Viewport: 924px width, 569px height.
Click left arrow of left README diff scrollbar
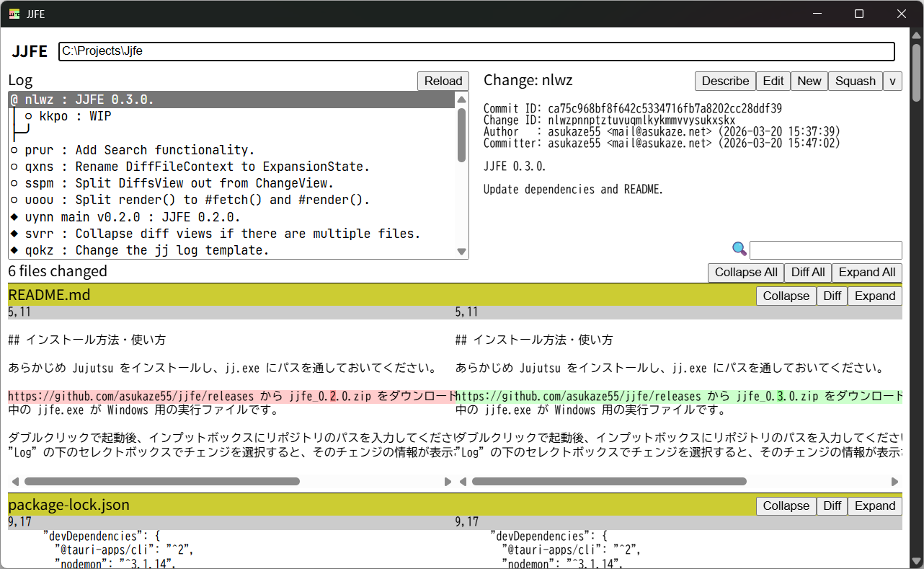pos(14,481)
